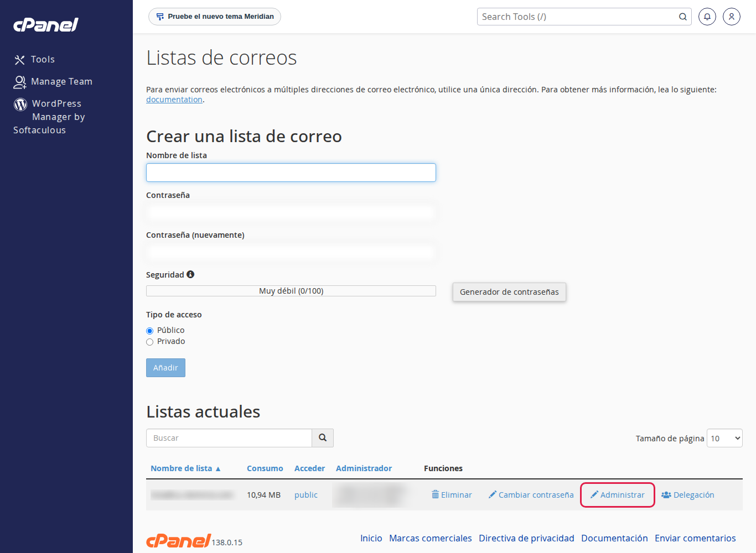This screenshot has height=553, width=756.
Task: Click the Inicio footer link
Action: pyautogui.click(x=371, y=538)
